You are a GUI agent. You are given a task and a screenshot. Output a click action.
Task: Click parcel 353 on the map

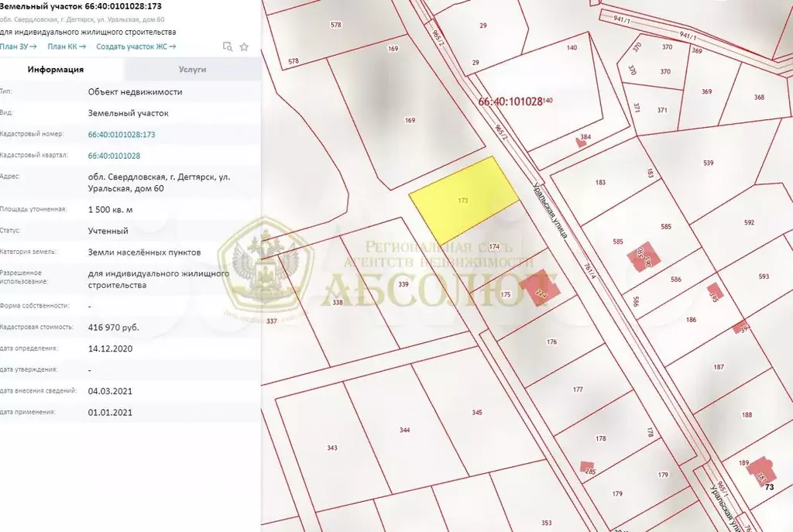coord(546,523)
